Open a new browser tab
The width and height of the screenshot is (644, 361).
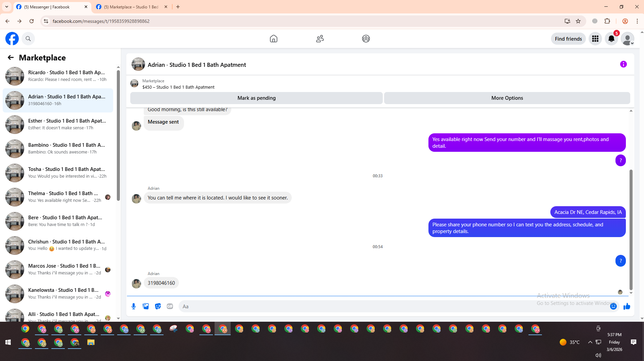[178, 7]
